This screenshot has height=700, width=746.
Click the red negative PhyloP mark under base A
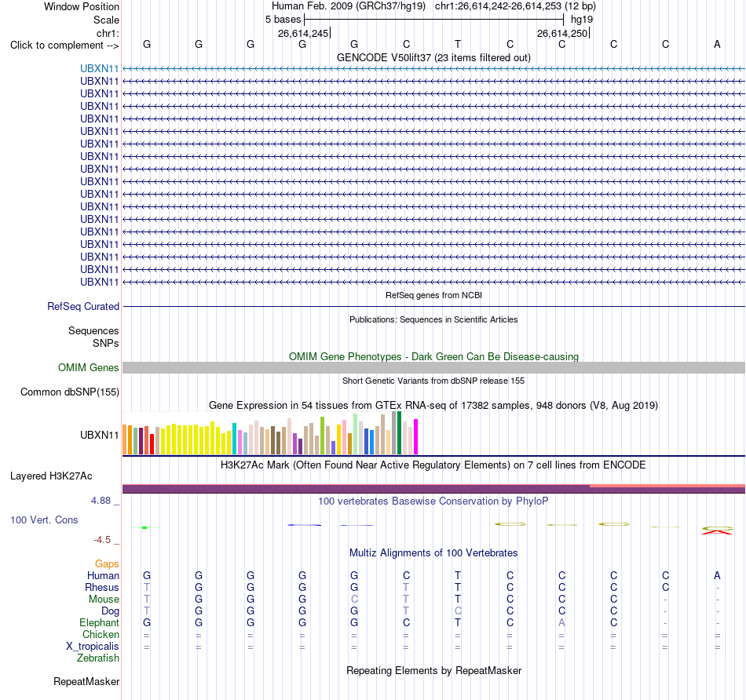[717, 533]
